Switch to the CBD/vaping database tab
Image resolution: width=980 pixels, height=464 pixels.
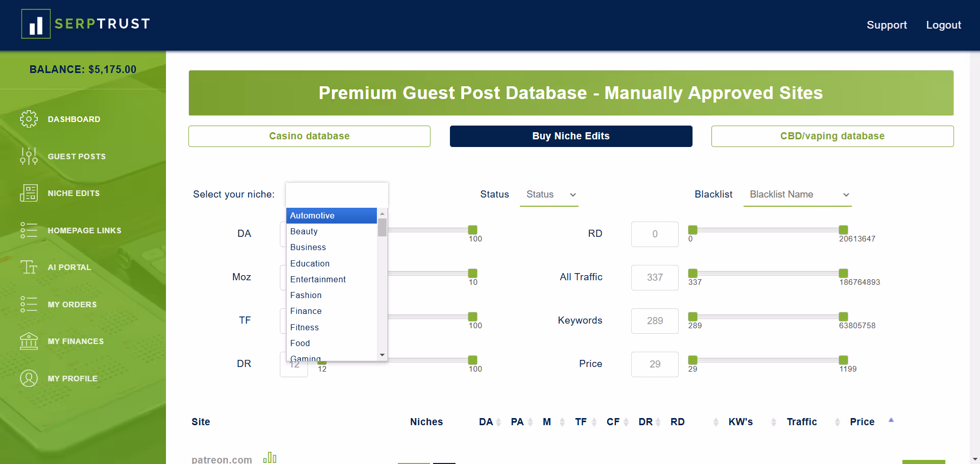(832, 136)
